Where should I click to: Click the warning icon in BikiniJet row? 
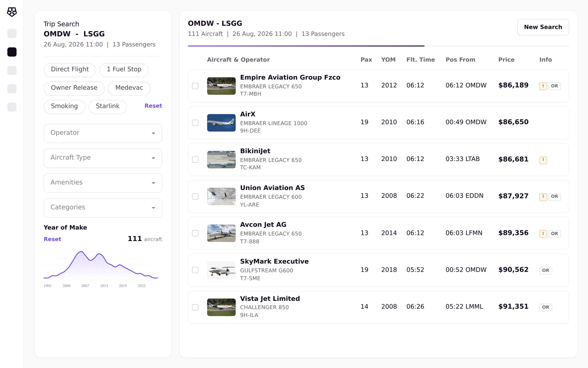(543, 160)
